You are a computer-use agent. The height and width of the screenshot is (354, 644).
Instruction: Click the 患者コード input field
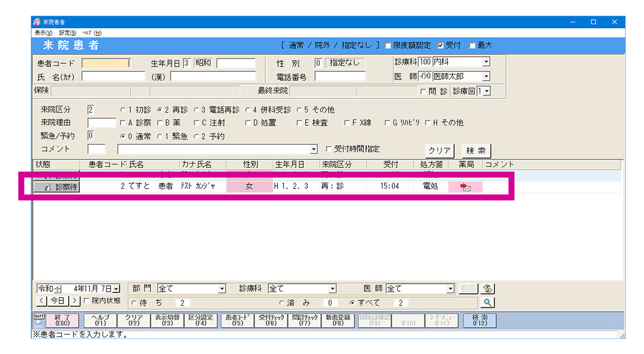(106, 63)
